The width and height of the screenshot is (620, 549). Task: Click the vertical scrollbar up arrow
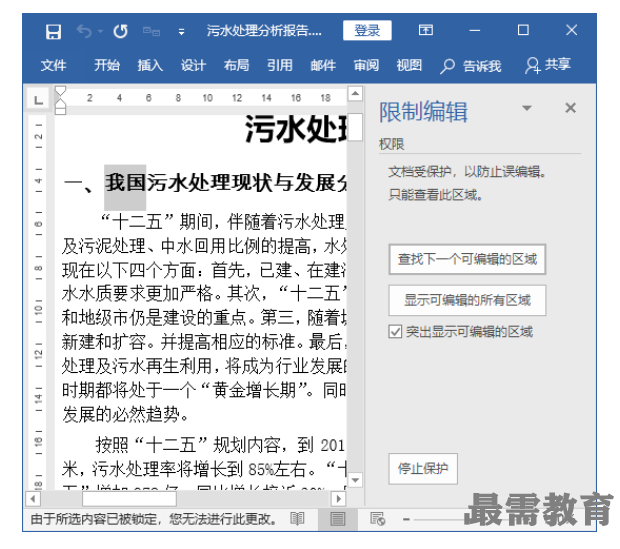pos(355,94)
